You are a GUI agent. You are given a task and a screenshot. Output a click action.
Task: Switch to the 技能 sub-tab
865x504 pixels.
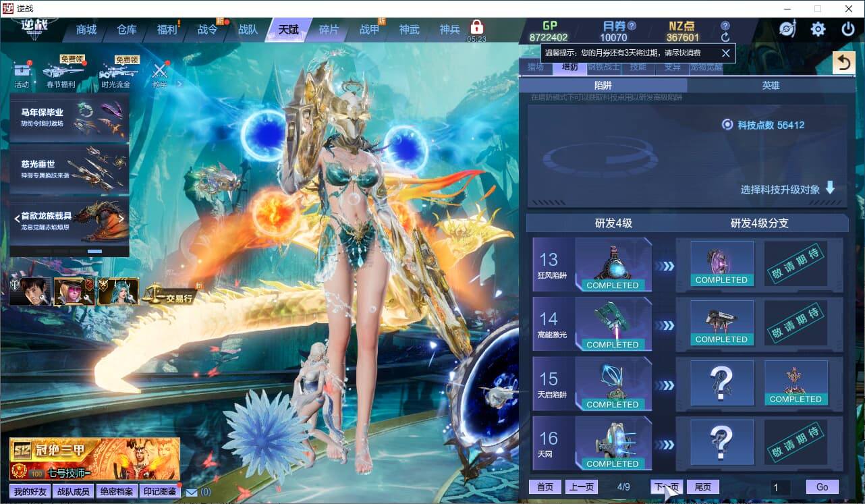(638, 67)
